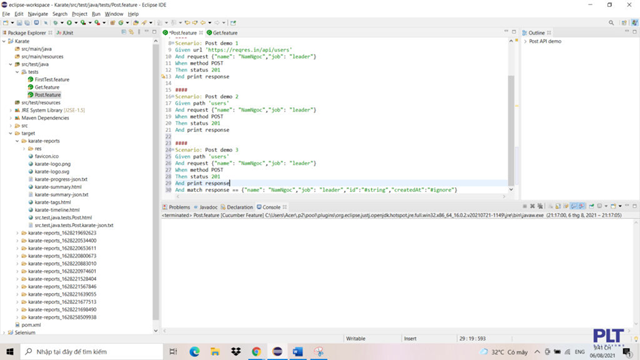Open Package Explorer view menu dots

(x=139, y=32)
